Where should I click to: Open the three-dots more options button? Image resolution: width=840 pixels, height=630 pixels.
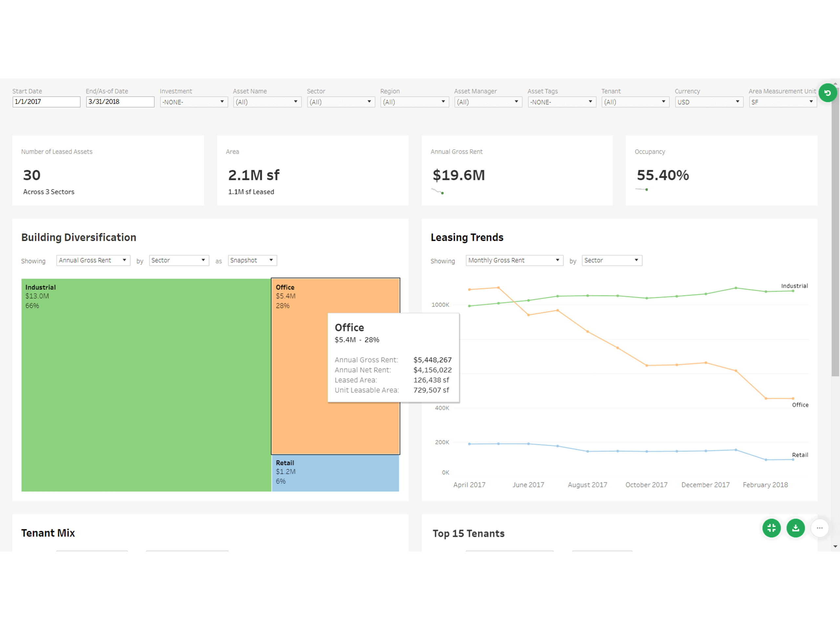click(x=820, y=528)
